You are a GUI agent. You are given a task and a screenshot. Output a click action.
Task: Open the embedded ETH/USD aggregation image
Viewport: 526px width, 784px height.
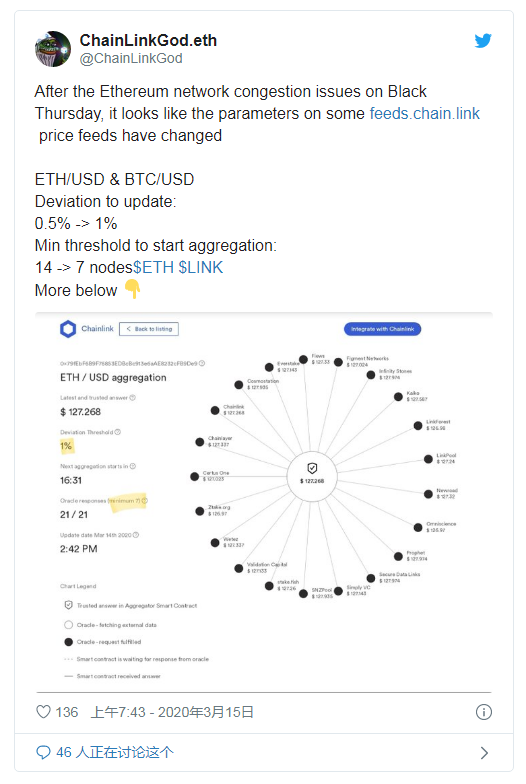tap(264, 502)
